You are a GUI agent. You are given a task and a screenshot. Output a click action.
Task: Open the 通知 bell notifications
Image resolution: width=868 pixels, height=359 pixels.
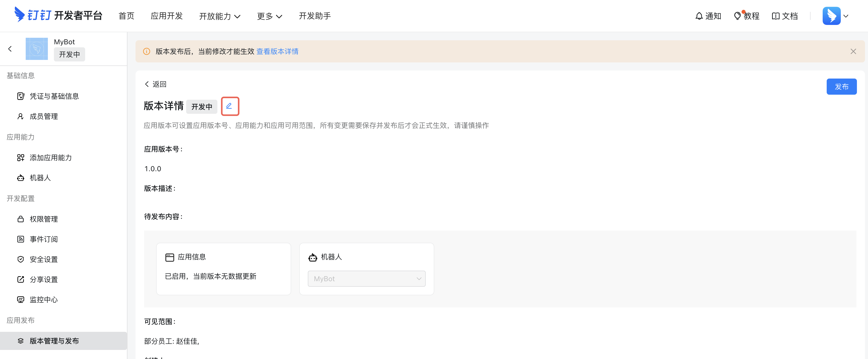click(708, 16)
